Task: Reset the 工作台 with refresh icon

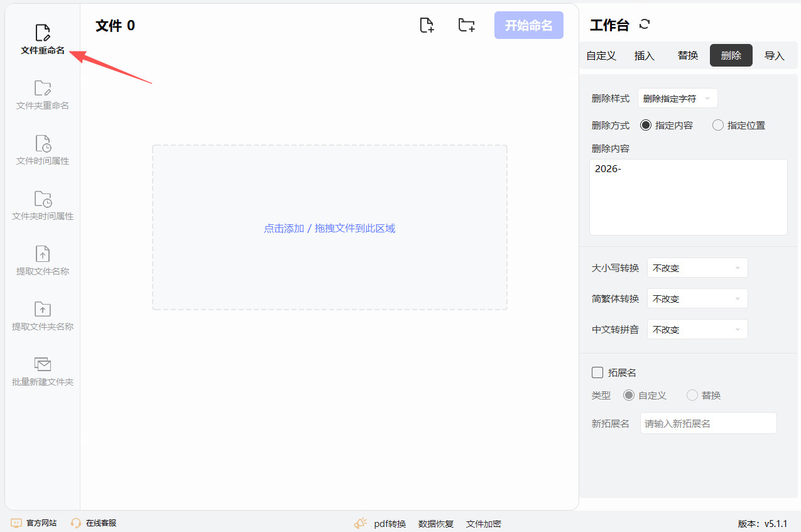Action: tap(644, 24)
